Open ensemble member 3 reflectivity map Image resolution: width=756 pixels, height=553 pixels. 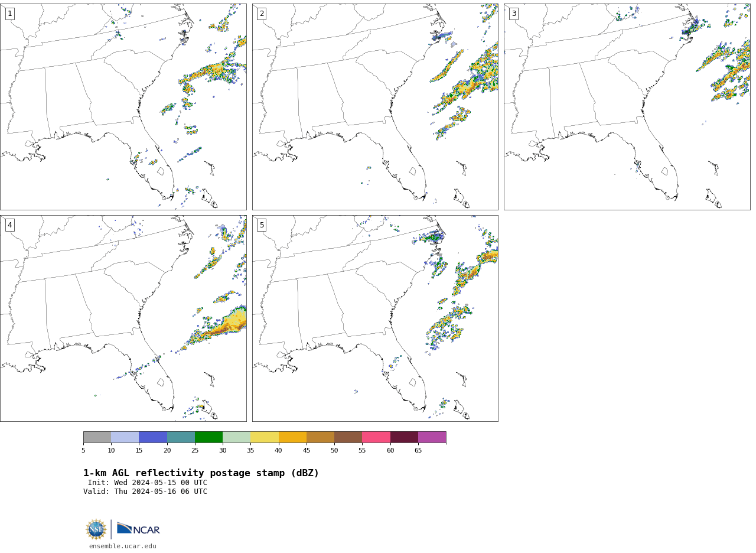tap(627, 107)
